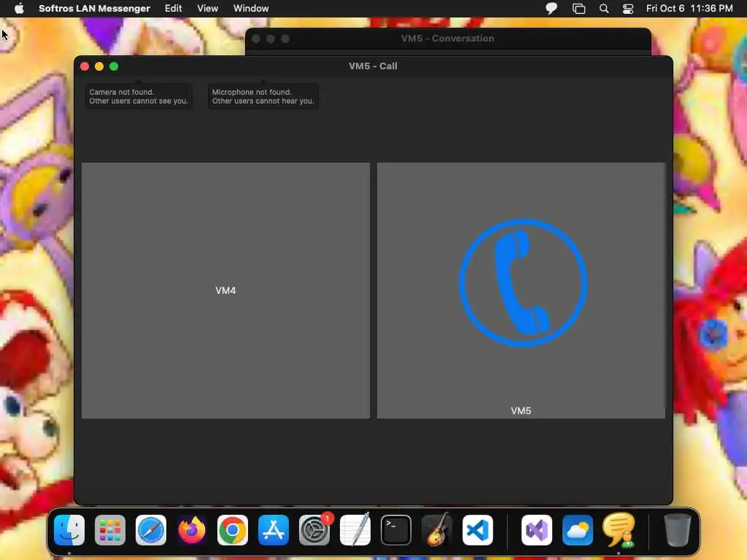This screenshot has width=747, height=560.
Task: Maximize the VM5 - Call window
Action: (x=114, y=66)
